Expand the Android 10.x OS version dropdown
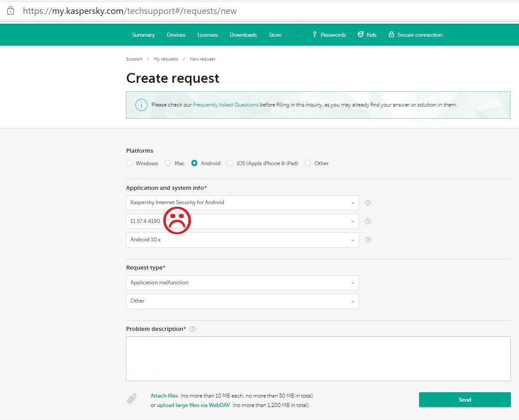 tap(242, 240)
